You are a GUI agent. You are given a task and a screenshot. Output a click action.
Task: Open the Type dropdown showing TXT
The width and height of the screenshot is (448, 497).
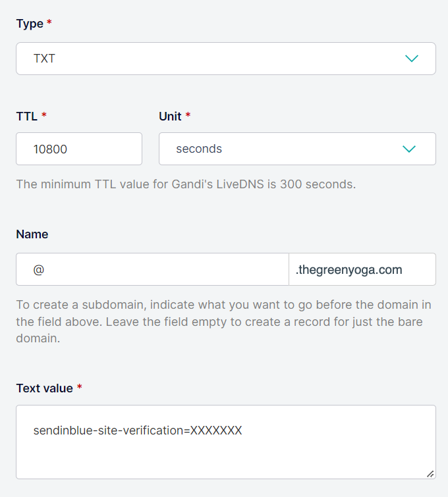click(225, 59)
